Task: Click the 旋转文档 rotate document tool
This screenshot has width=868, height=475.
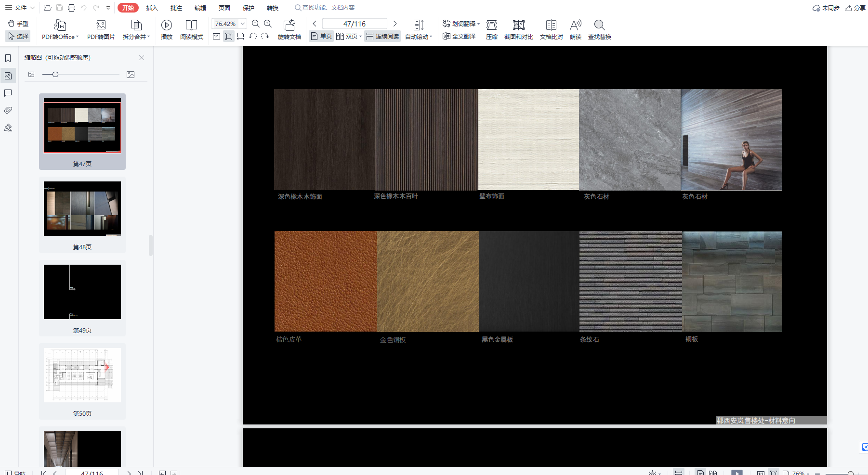Action: [x=289, y=30]
